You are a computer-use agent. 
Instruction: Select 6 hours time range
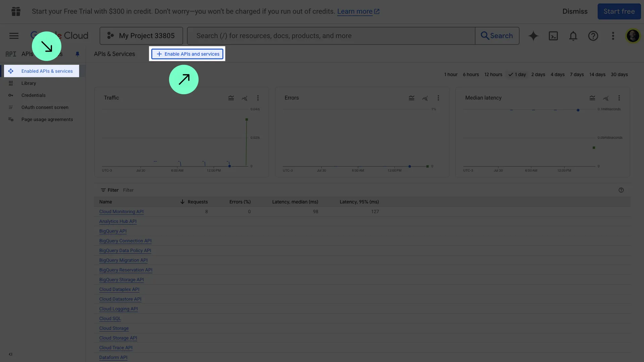471,74
